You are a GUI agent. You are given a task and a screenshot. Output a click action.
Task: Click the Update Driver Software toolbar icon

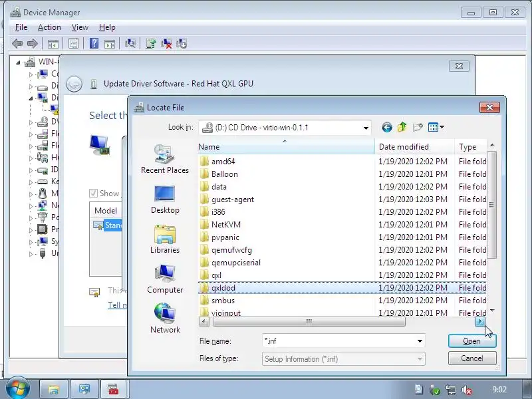click(151, 43)
